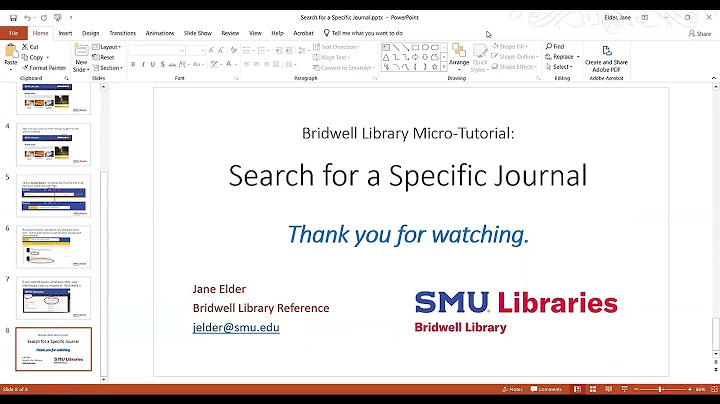Open the font name combo box
The height and width of the screenshot is (404, 720).
coord(157,50)
